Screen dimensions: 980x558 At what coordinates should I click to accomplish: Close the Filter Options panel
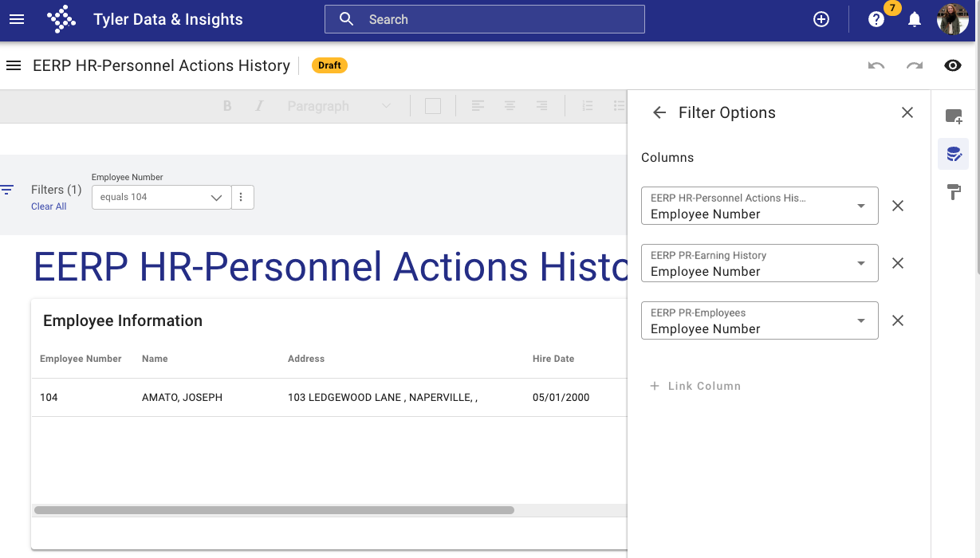tap(907, 112)
